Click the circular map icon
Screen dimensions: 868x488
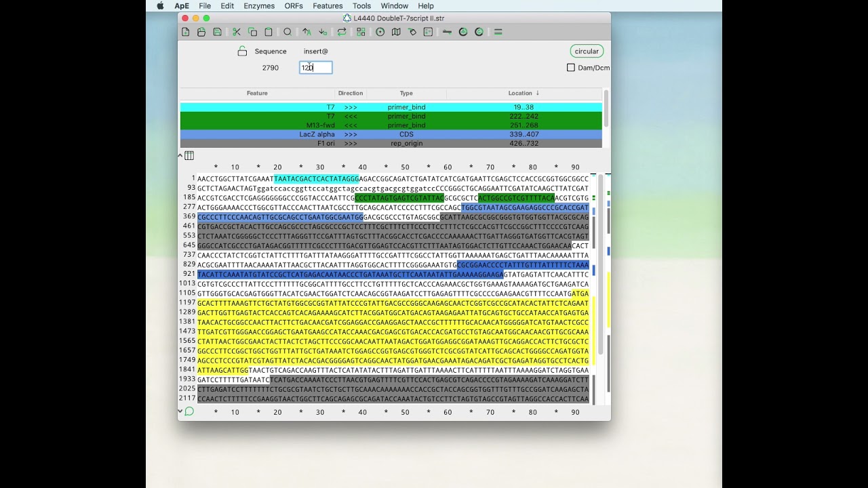tap(380, 32)
